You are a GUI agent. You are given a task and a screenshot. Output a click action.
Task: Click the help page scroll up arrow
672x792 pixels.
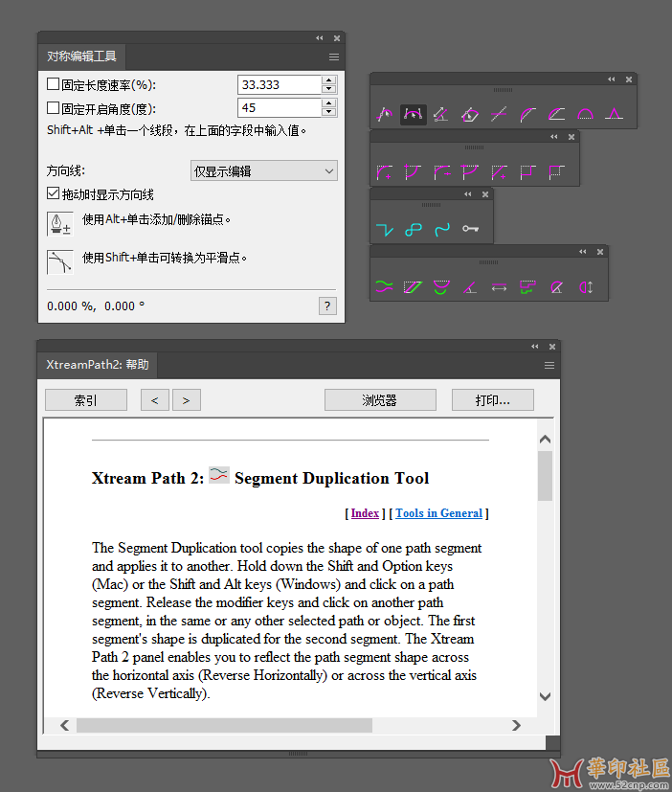click(x=546, y=439)
